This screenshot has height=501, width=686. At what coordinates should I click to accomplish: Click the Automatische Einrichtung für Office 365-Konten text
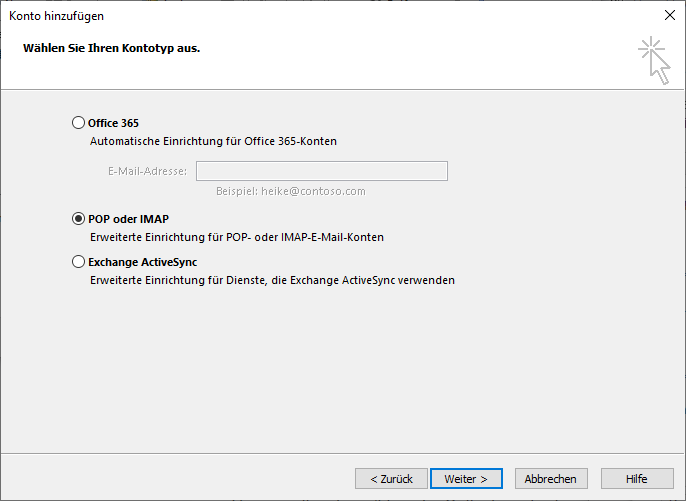point(213,142)
